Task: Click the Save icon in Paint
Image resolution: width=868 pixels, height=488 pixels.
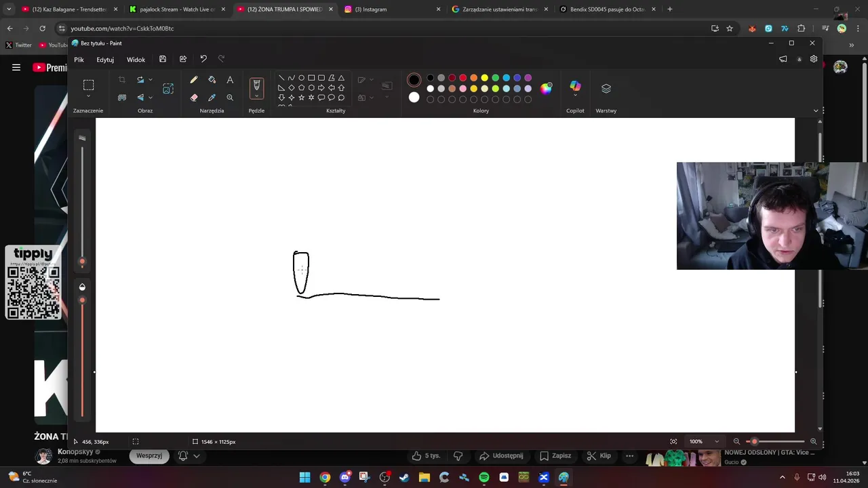Action: 163,59
